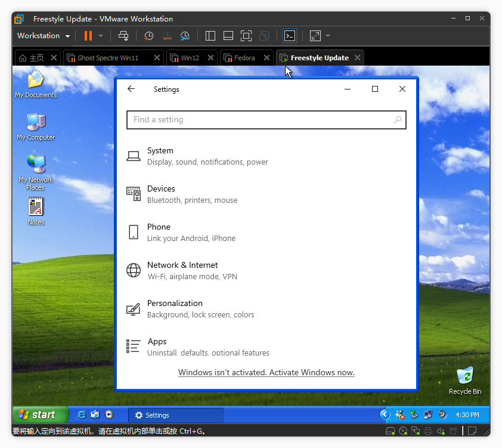Enter full screen mode from toolbar
Viewport: 502px width, 448px height.
[246, 36]
